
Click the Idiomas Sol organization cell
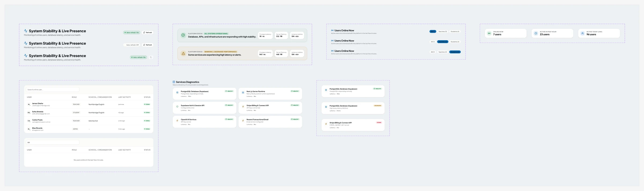[x=93, y=121]
